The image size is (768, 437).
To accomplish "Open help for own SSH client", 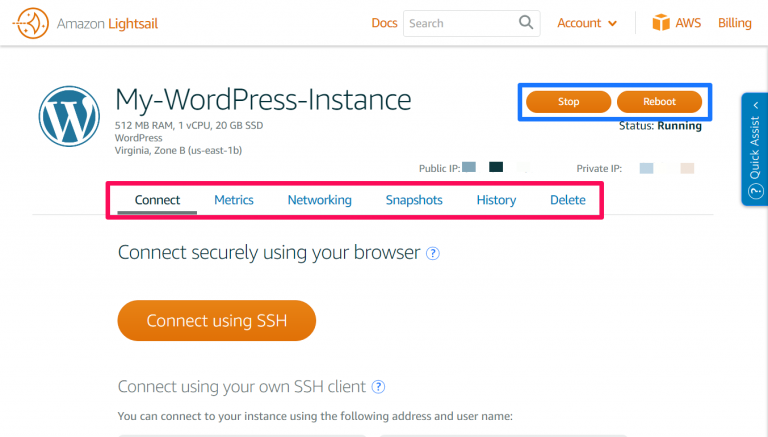I will pos(378,387).
